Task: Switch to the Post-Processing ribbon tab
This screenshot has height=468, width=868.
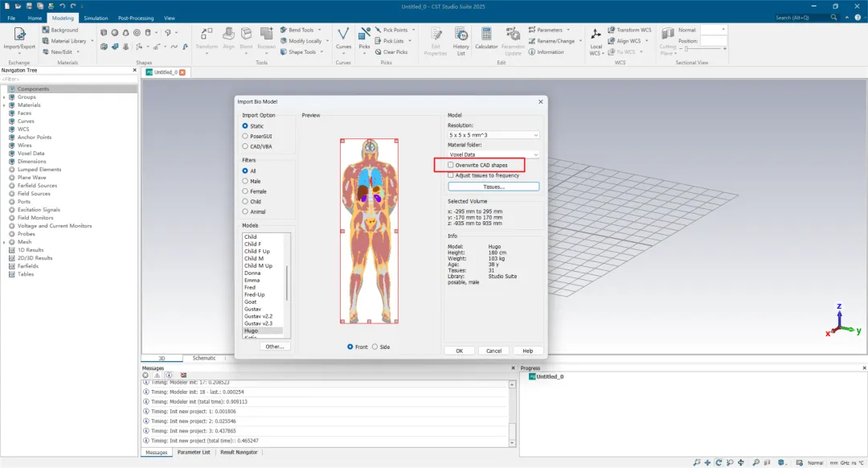Action: 136,18
